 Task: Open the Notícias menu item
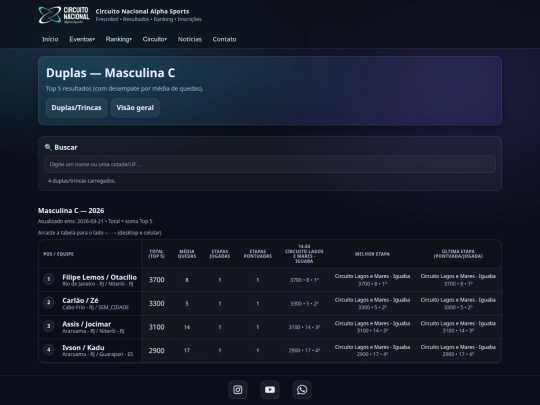pyautogui.click(x=190, y=39)
